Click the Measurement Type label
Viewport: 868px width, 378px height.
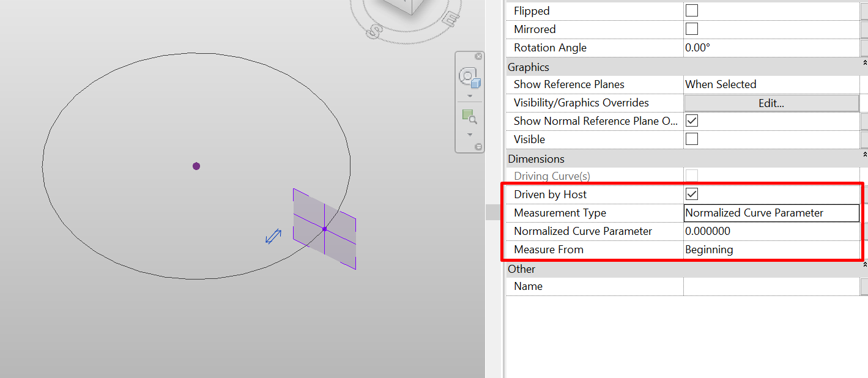click(x=560, y=213)
